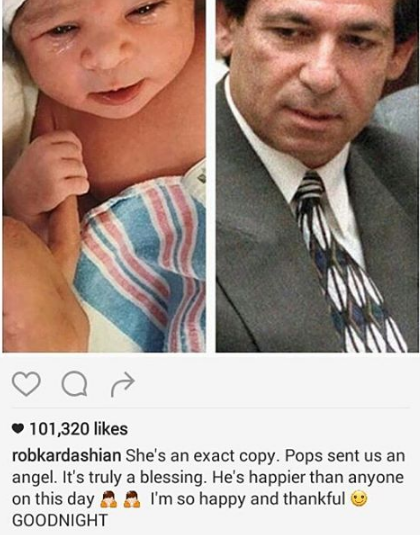420x535 pixels.
Task: Click the second person emoji in caption
Action: pyautogui.click(x=132, y=500)
